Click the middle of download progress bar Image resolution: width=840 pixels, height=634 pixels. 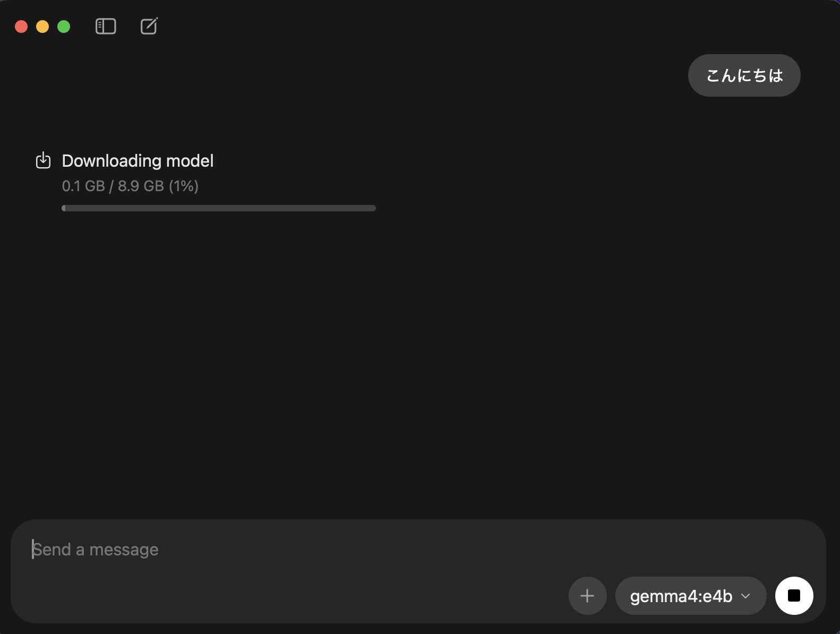click(x=219, y=208)
